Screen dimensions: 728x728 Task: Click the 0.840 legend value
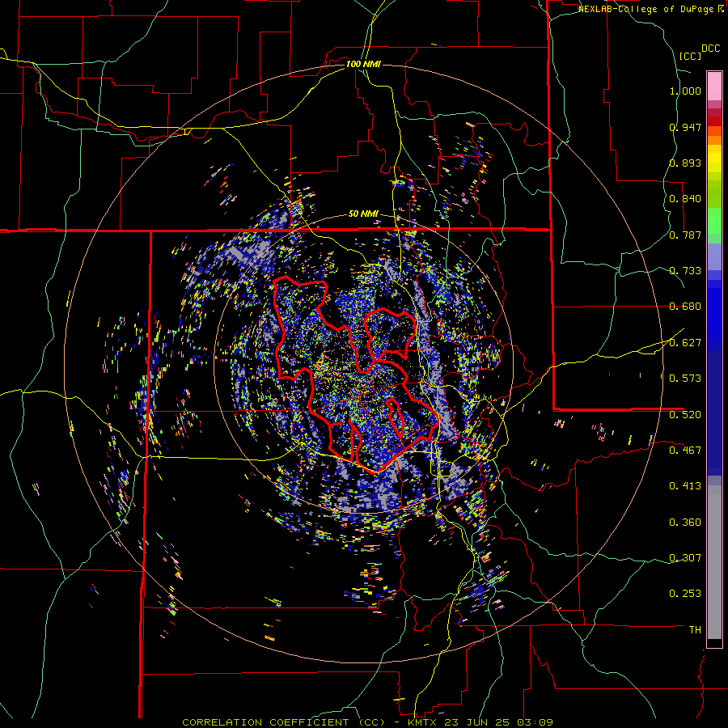(685, 199)
